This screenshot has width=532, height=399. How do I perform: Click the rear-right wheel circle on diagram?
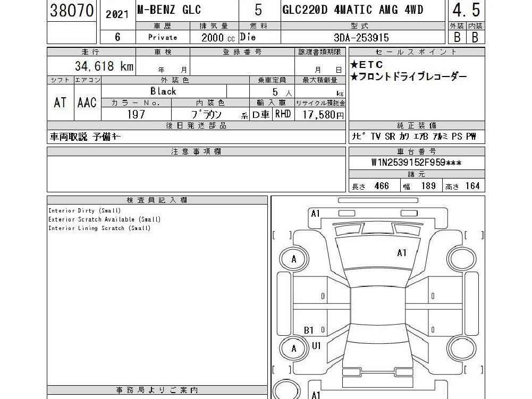(x=461, y=348)
